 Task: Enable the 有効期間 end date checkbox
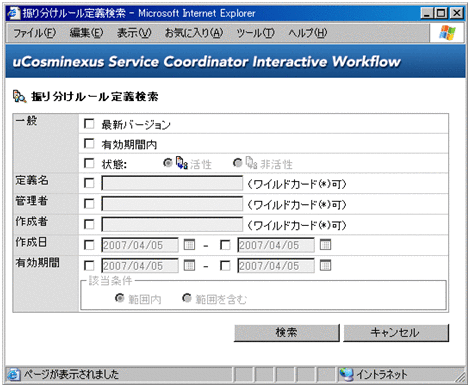pos(225,266)
